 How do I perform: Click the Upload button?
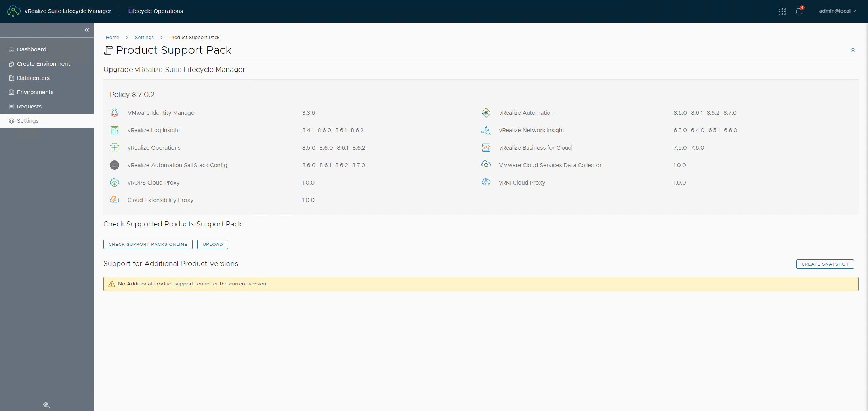[213, 244]
